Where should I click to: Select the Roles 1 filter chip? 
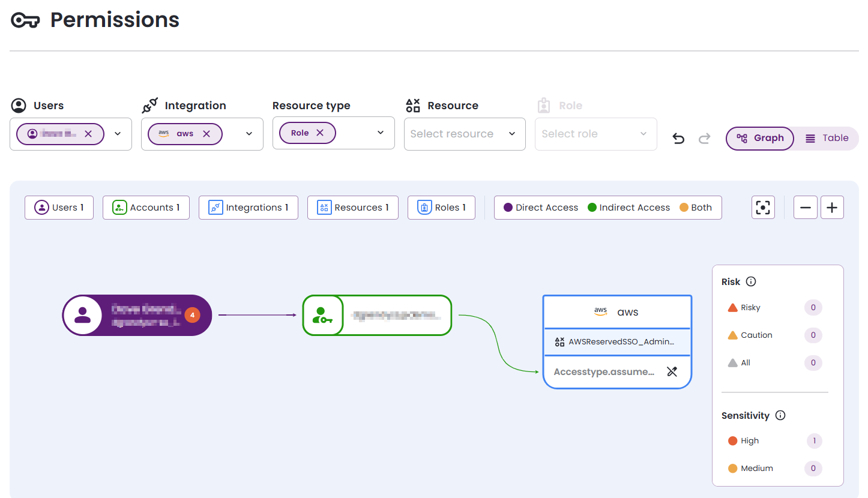click(x=441, y=207)
